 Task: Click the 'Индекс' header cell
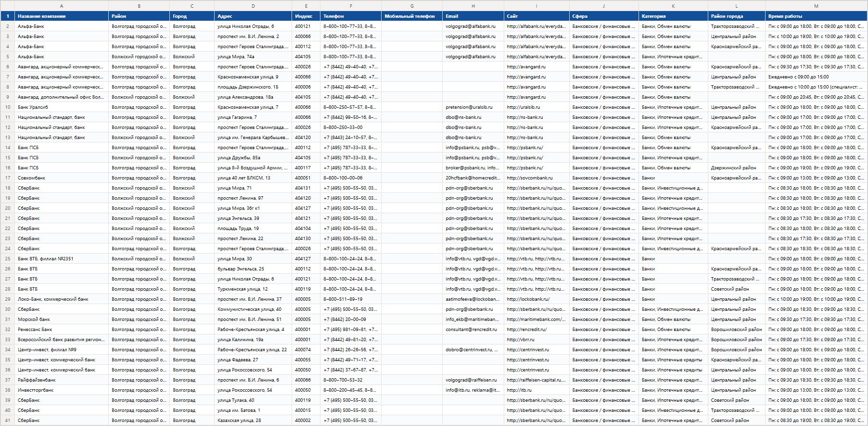coord(306,16)
